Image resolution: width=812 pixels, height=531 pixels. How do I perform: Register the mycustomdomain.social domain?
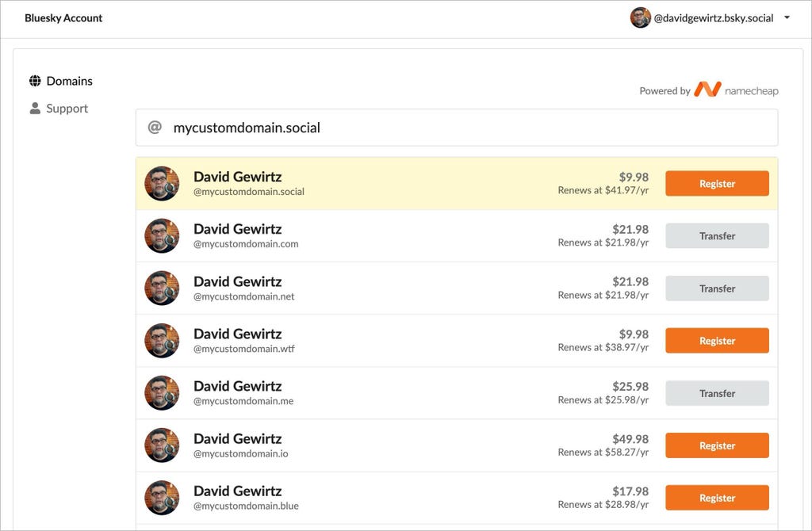point(717,183)
